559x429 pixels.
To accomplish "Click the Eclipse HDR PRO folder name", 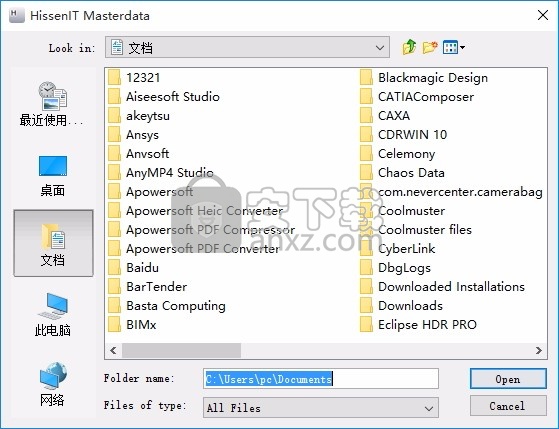I will click(427, 325).
